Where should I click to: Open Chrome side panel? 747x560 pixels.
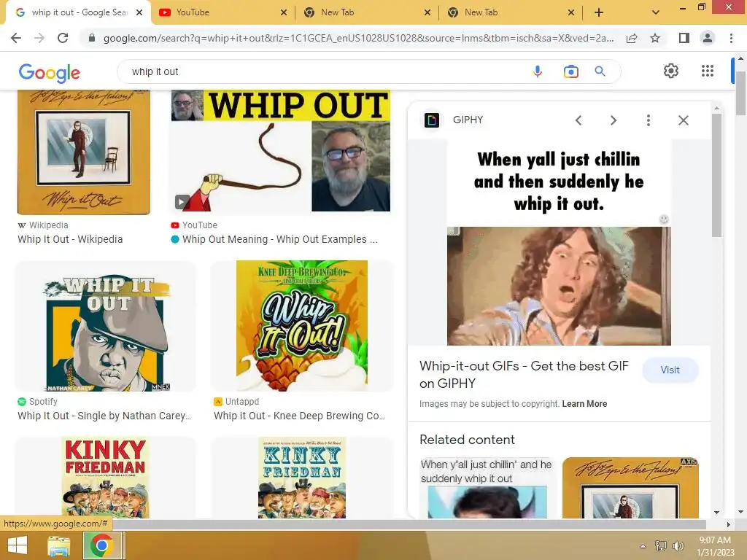(684, 38)
